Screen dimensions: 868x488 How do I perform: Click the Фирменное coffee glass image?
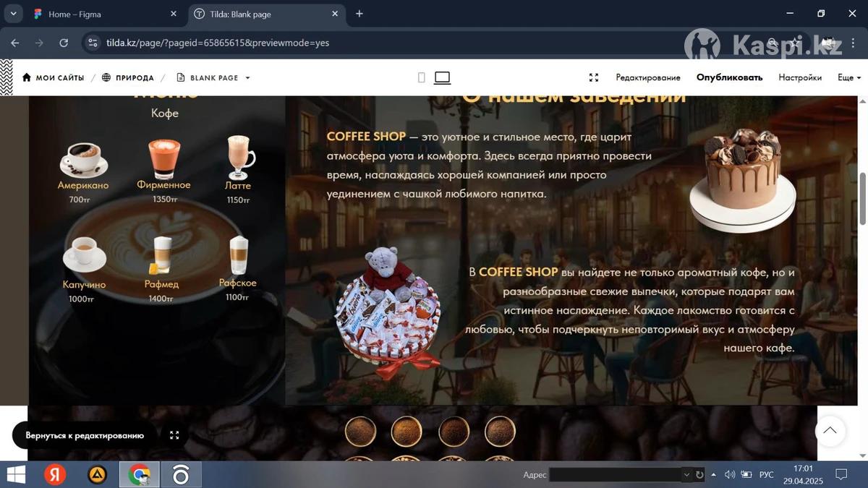(164, 158)
